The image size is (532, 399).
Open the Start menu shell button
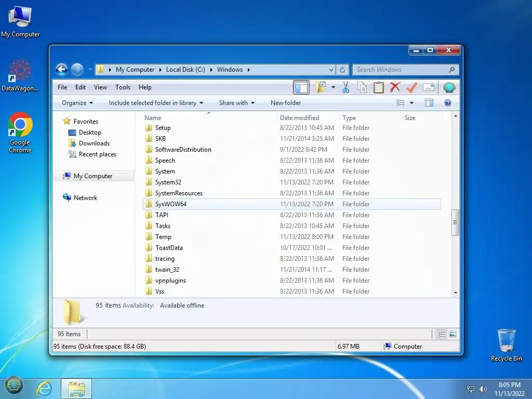(14, 385)
